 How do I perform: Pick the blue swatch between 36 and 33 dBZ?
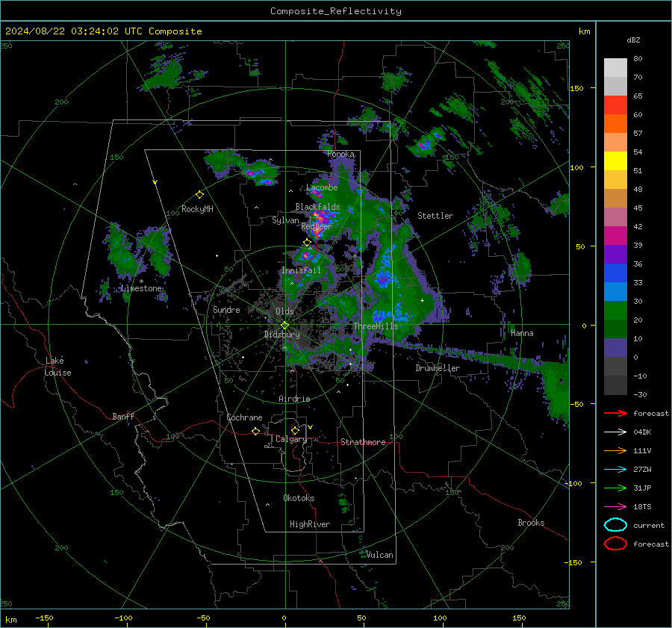pyautogui.click(x=615, y=273)
